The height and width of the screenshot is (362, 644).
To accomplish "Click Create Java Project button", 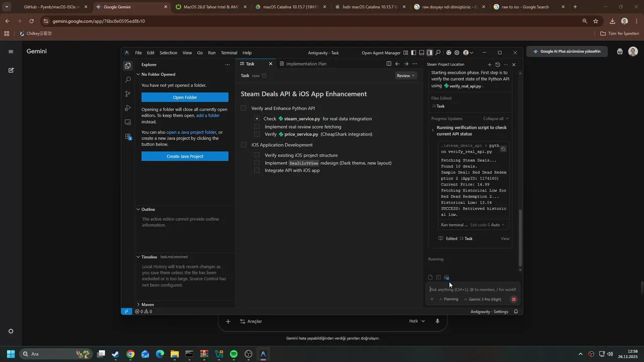I will click(x=185, y=156).
